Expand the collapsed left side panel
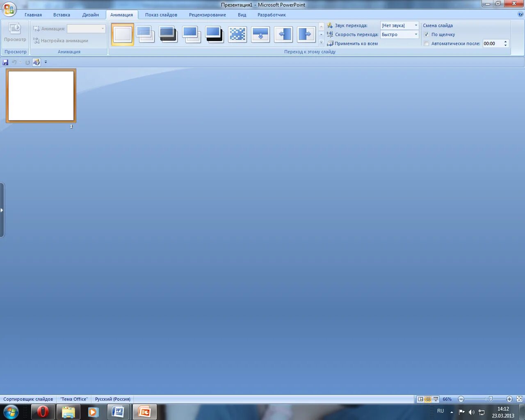This screenshot has height=420, width=525. (2, 210)
